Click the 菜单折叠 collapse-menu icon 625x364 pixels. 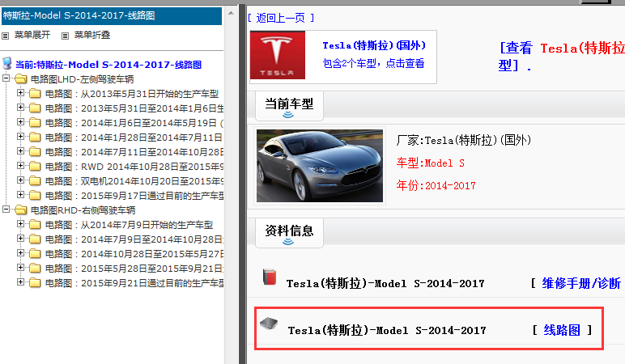click(x=65, y=36)
